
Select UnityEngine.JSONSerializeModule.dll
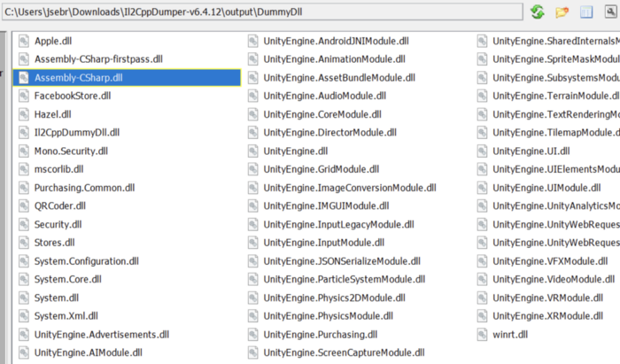coord(342,261)
